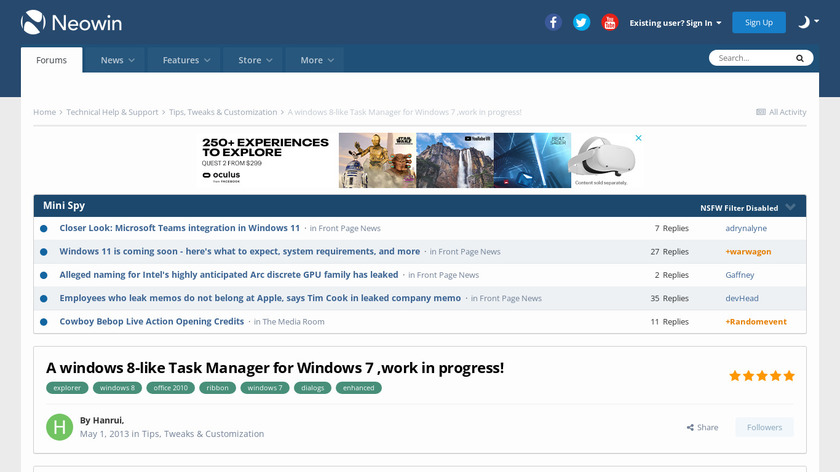
Task: Click All Activity link
Action: (x=781, y=112)
